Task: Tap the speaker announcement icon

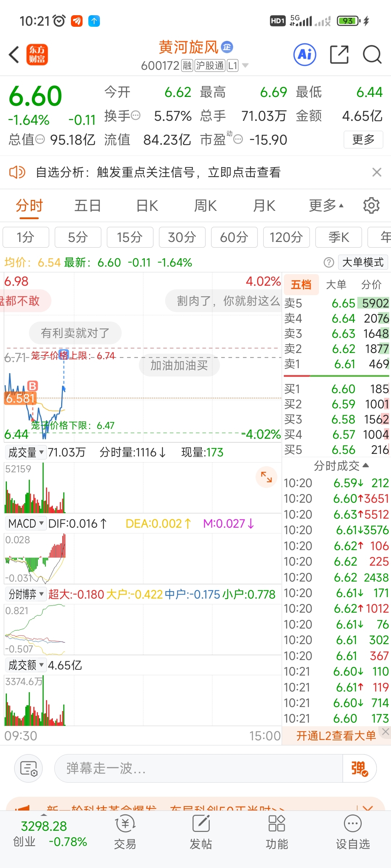Action: click(x=17, y=172)
